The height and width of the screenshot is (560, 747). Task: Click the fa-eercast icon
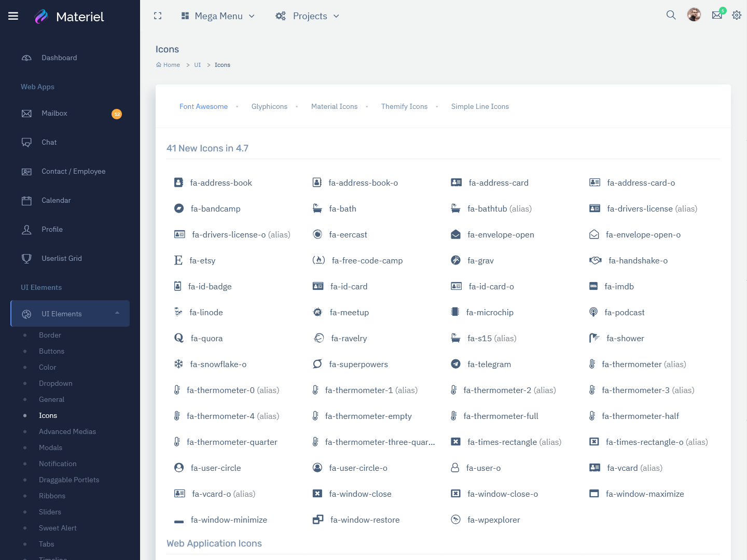317,234
